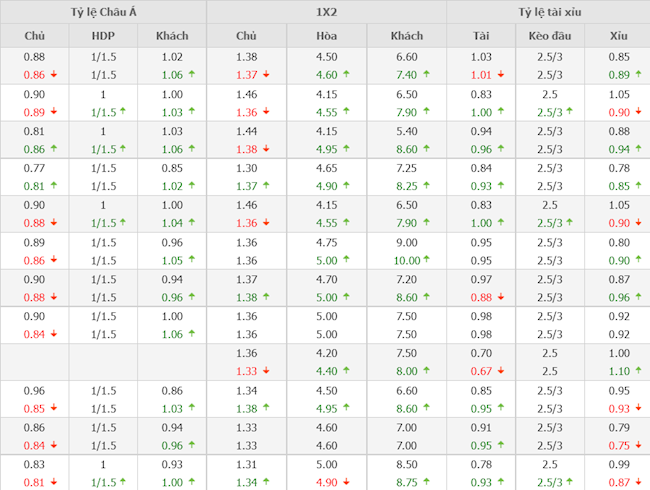Screen dimensions: 650x490
Task: Select the Tỷ lệ tài xỉu header tab
Action: (548, 12)
